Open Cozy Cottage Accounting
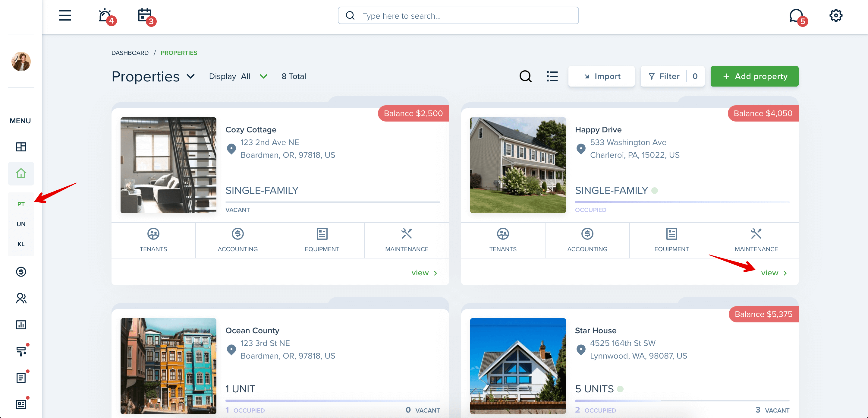868x418 pixels. click(237, 240)
